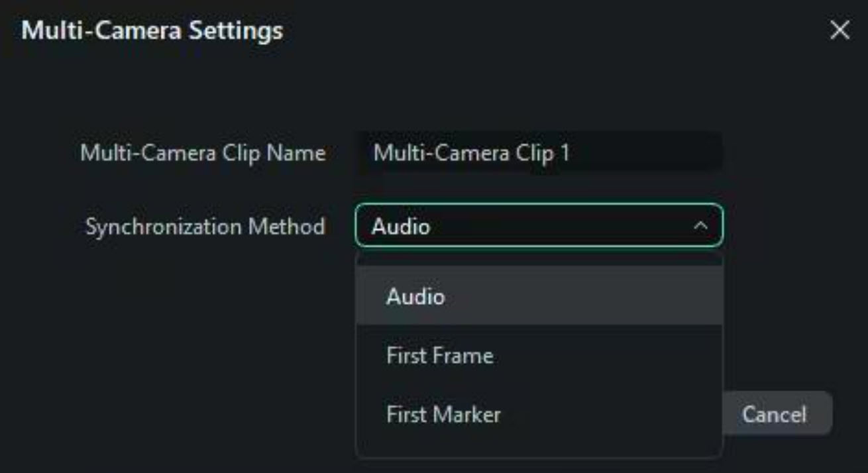Click the X icon in title bar
This screenshot has width=868, height=473.
[840, 30]
